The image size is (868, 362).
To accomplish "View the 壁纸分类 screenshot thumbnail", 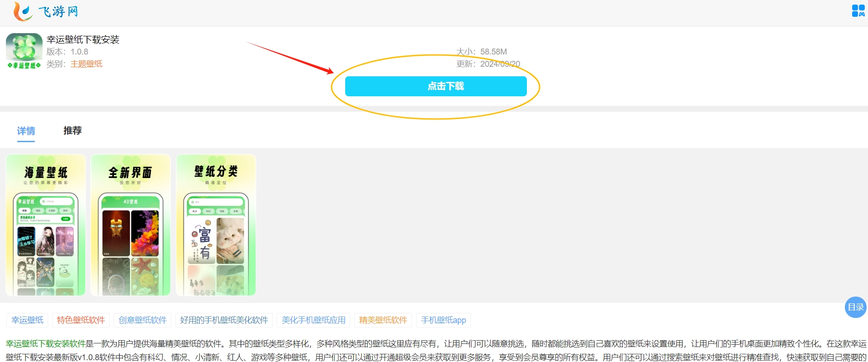I will [x=216, y=225].
